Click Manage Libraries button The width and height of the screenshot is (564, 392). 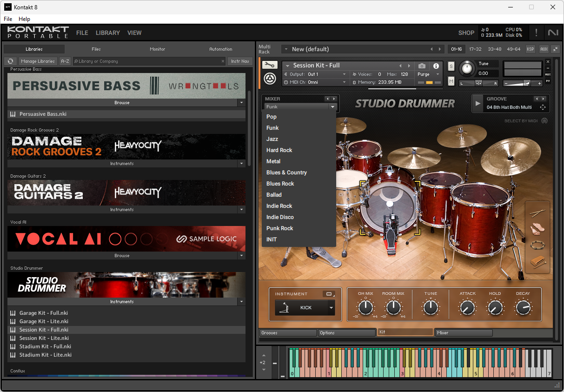pos(39,61)
